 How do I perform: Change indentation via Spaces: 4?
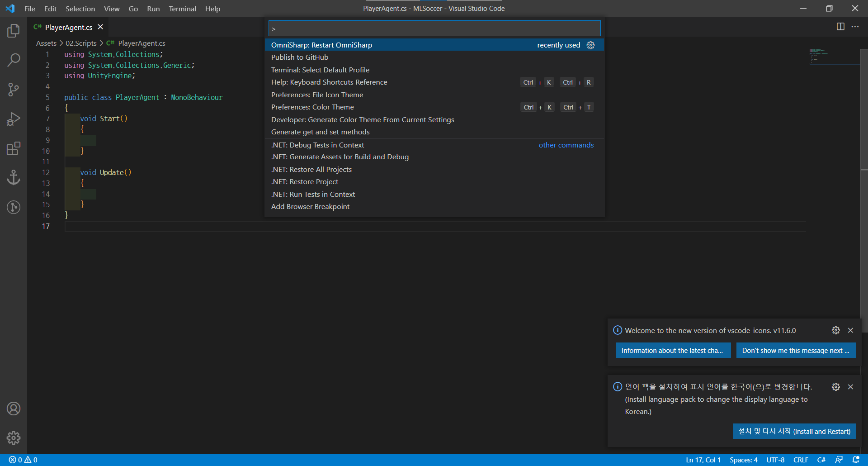(744, 460)
